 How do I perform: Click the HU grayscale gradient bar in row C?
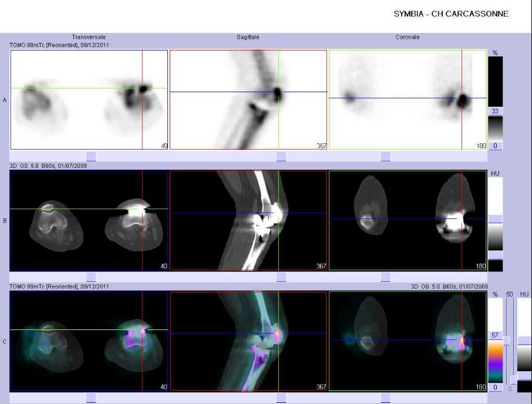[x=524, y=358]
